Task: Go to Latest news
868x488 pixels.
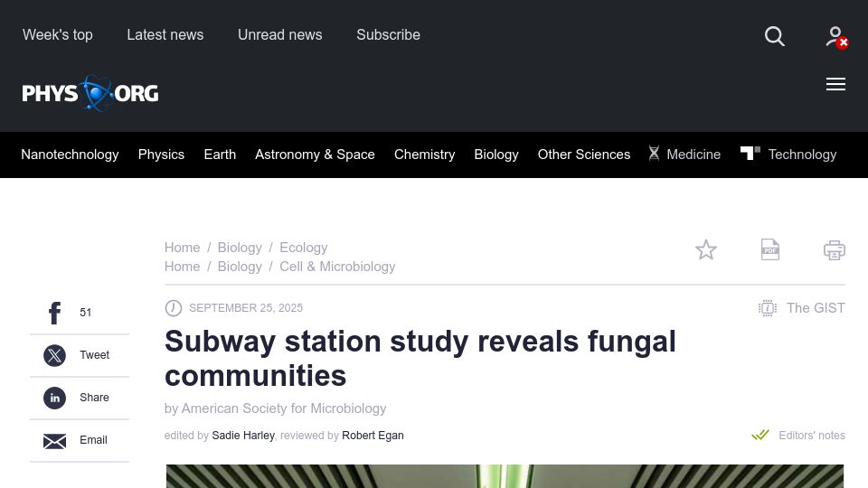Action: point(165,35)
